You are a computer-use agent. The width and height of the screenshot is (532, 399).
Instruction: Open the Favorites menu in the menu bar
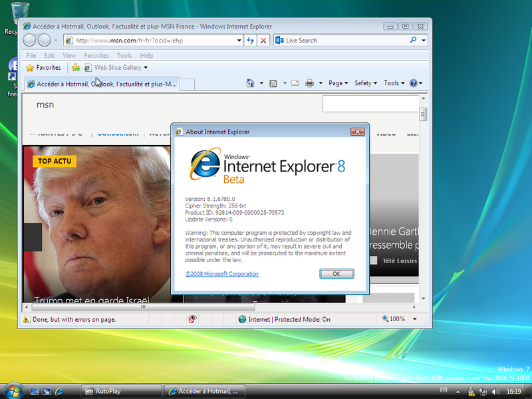click(x=96, y=56)
